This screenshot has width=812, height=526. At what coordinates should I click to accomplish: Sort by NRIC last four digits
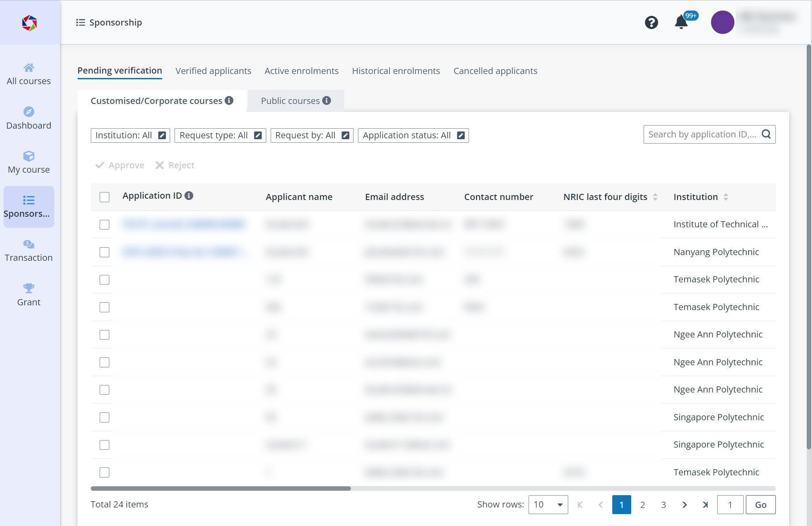pos(655,197)
